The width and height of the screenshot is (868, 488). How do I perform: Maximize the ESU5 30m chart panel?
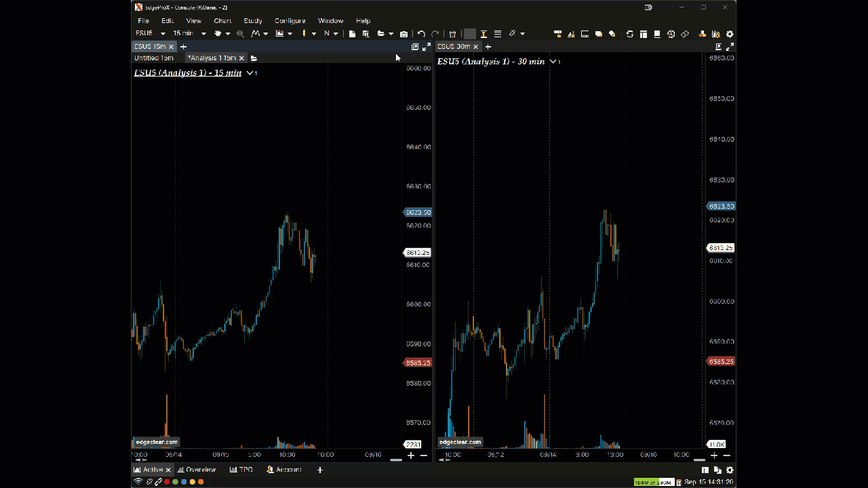click(730, 47)
